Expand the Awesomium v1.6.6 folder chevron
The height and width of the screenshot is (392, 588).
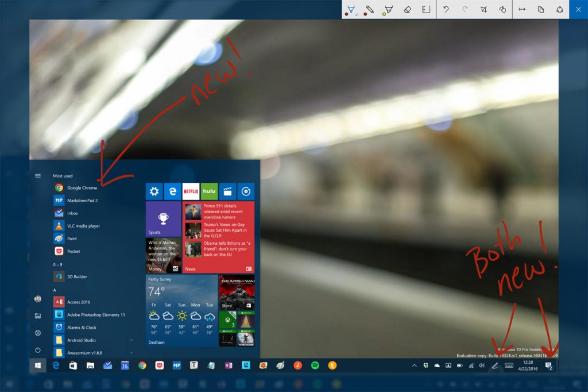132,353
